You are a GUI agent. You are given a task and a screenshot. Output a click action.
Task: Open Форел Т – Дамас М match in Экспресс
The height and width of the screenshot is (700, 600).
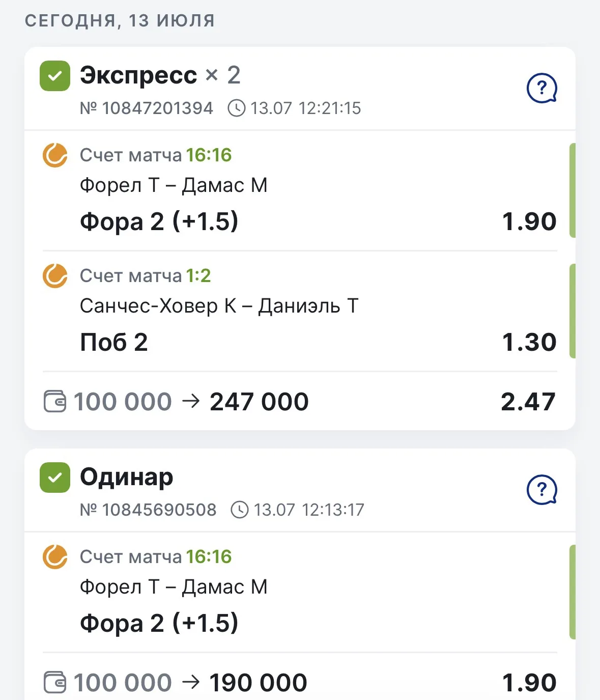point(174,185)
